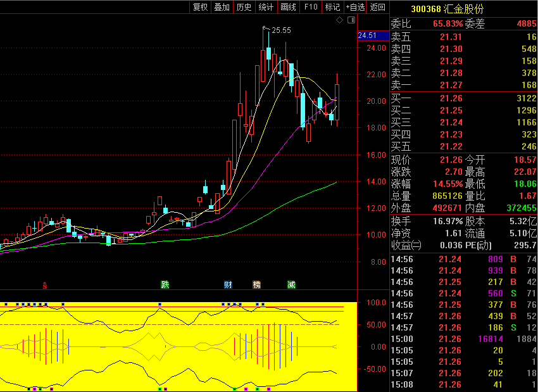Select the 历史 history tab
This screenshot has height=392, width=538.
[x=244, y=7]
